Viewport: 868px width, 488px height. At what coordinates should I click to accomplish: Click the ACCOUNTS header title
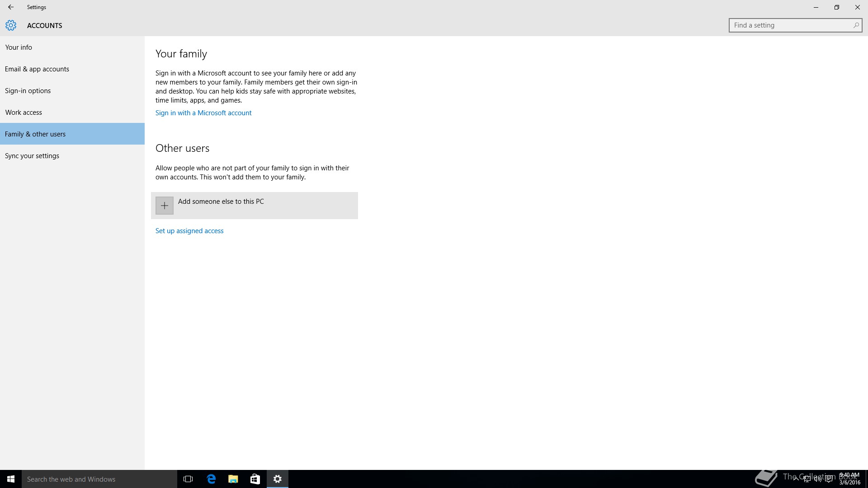pyautogui.click(x=45, y=25)
